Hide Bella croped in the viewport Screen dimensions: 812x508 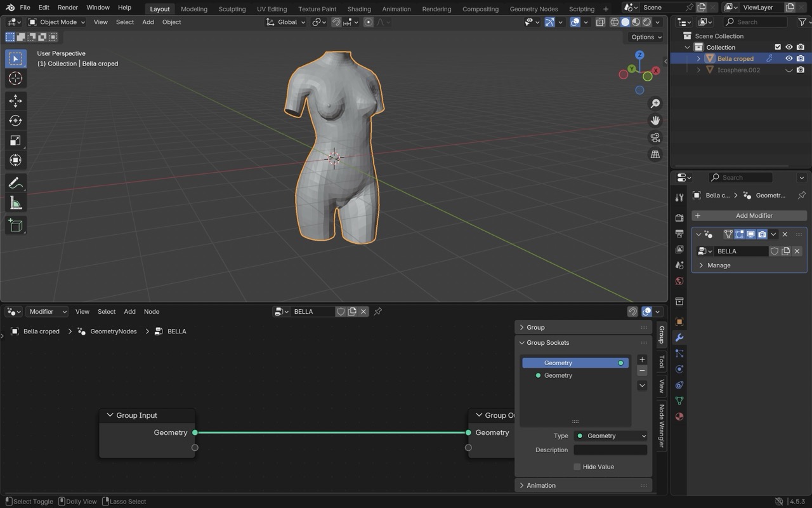[789, 58]
